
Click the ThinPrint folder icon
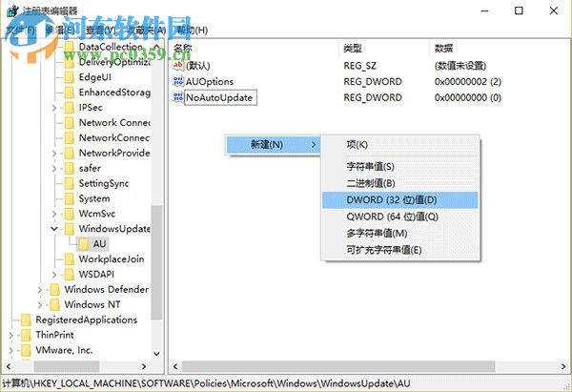pyautogui.click(x=26, y=335)
